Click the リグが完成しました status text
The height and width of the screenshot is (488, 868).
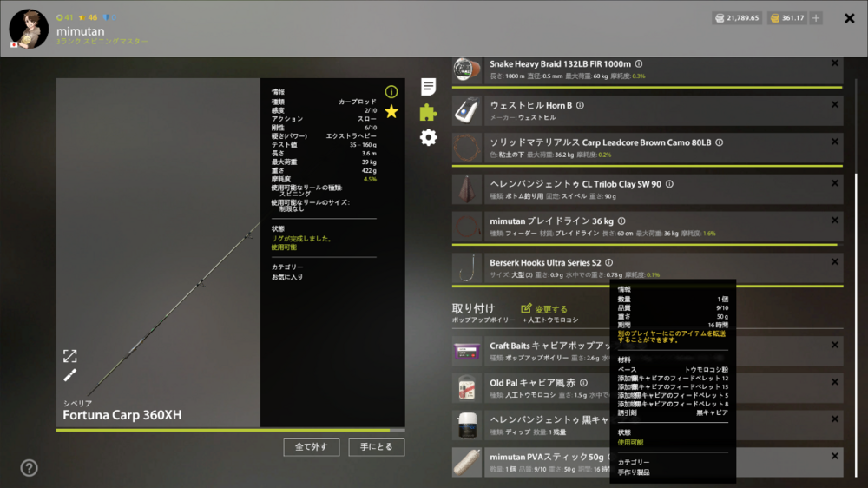(x=302, y=239)
